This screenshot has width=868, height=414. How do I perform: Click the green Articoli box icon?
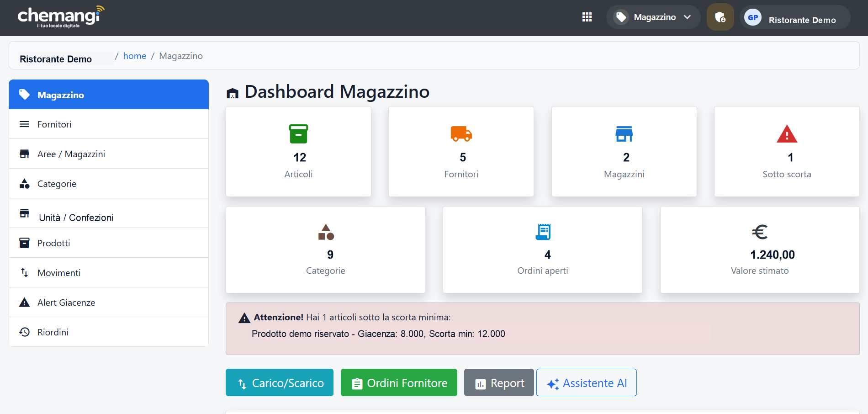(x=298, y=134)
